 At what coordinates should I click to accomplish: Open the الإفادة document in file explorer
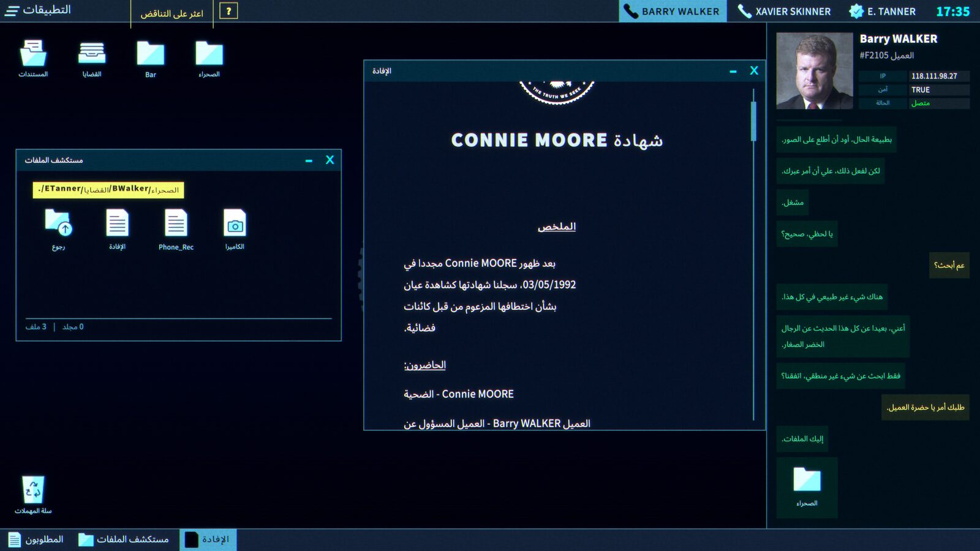117,229
